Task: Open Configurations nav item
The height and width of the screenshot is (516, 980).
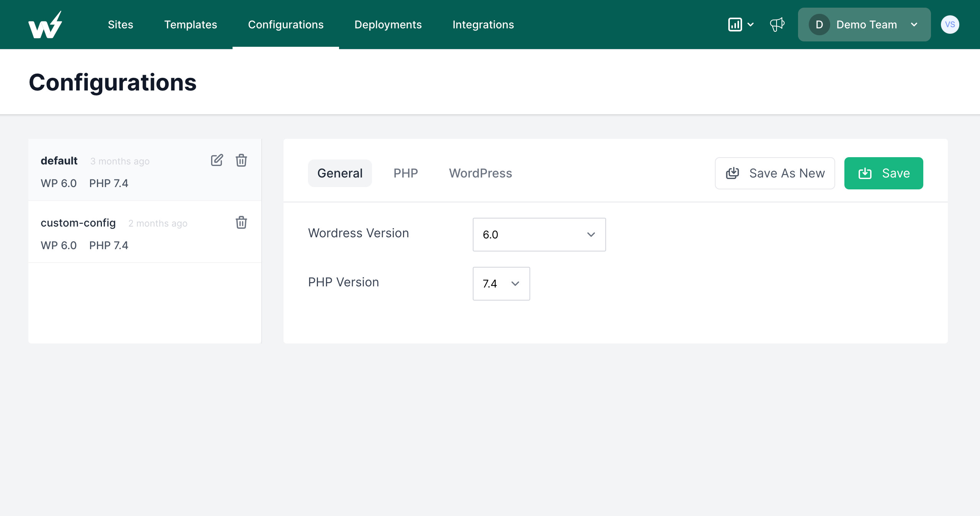Action: point(286,25)
